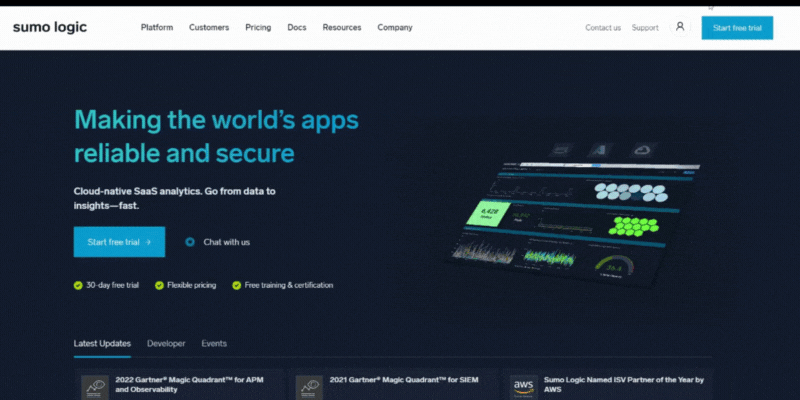Click the dashboard illustration image
Viewport: 800px width, 400px height.
point(574,214)
